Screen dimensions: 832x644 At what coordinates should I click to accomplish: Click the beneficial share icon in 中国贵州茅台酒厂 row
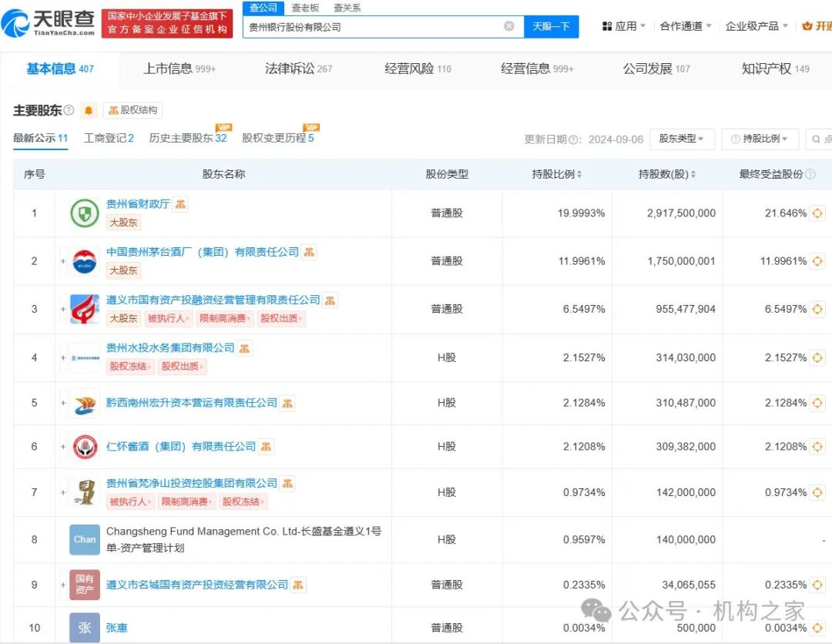pos(817,261)
